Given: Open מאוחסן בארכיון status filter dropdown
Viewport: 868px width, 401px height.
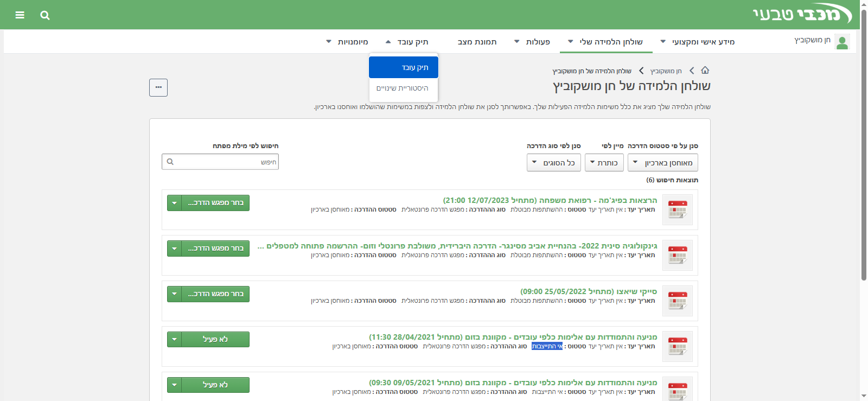Looking at the screenshot, I should 663,163.
